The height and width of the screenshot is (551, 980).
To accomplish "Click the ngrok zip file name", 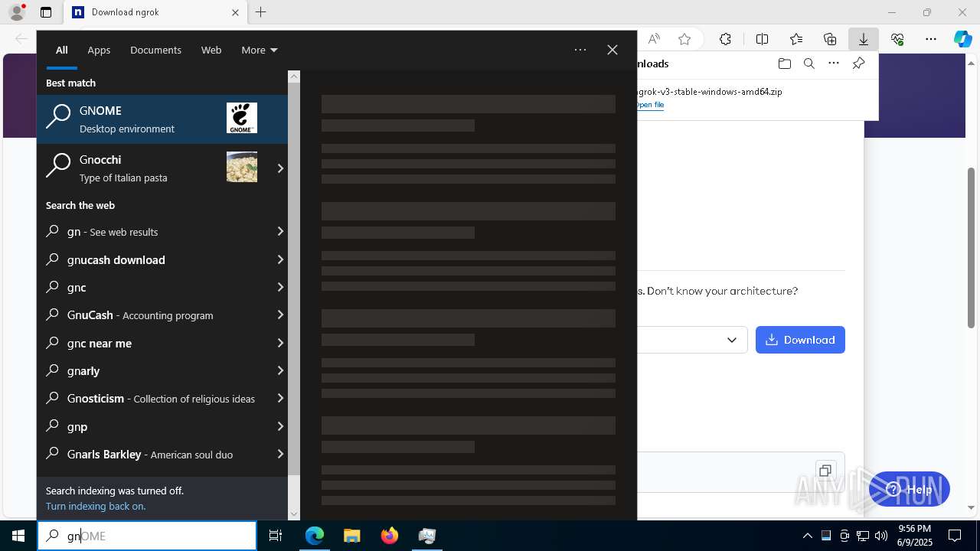I will click(x=710, y=91).
